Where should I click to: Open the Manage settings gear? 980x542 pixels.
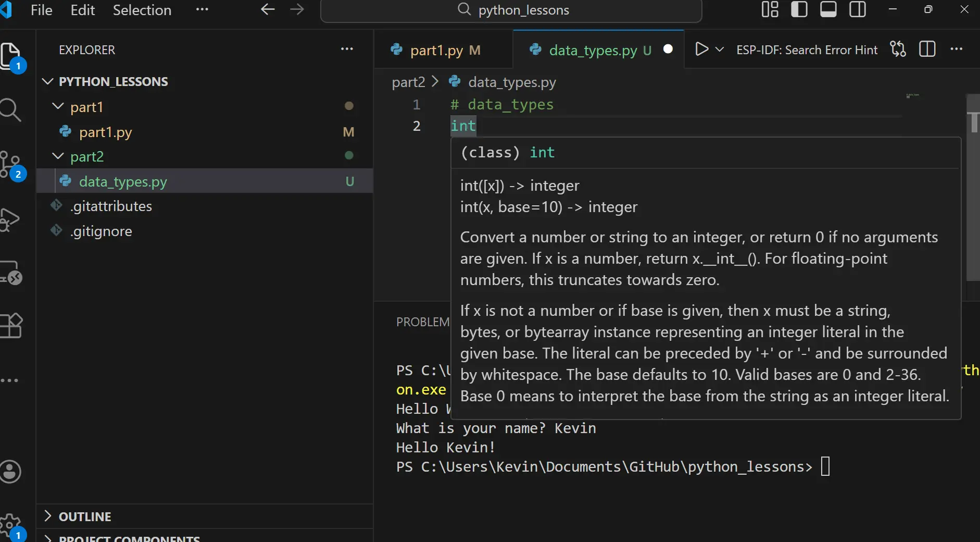click(11, 526)
